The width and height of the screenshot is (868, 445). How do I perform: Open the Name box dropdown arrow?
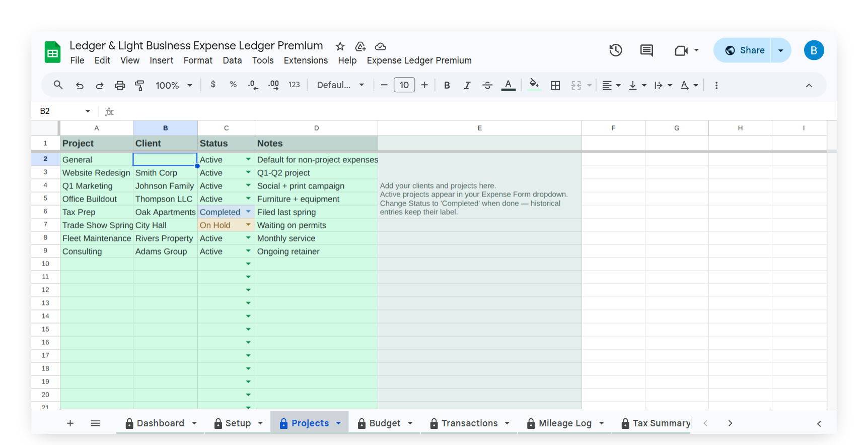88,111
